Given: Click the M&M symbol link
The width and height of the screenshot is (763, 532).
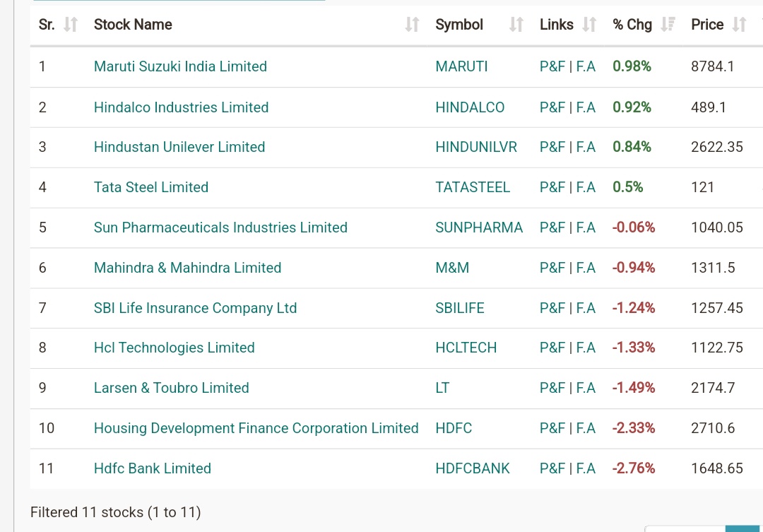Looking at the screenshot, I should point(452,268).
